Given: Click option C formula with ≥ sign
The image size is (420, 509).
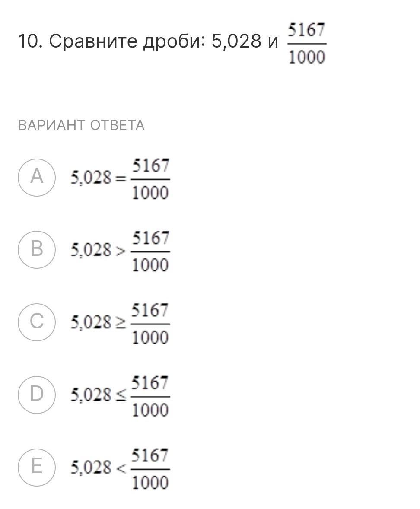Looking at the screenshot, I should (120, 324).
